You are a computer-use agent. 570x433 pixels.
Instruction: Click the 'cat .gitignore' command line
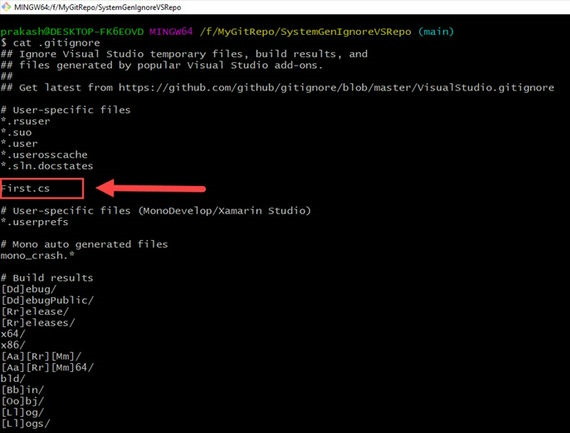50,43
